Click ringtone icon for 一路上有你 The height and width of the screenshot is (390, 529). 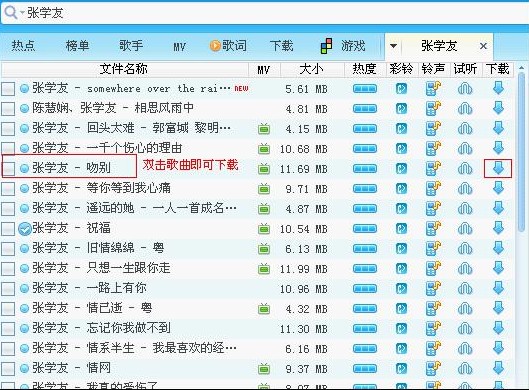point(433,288)
